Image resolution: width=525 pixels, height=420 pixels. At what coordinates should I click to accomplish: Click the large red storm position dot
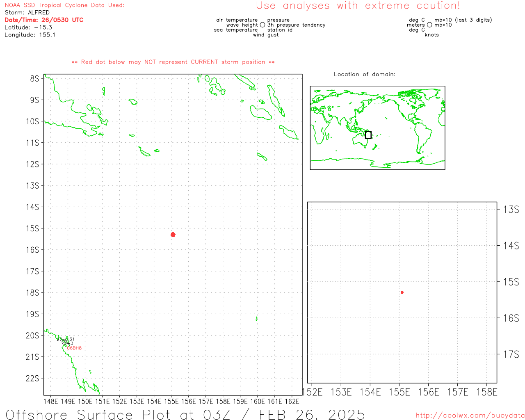coord(173,235)
